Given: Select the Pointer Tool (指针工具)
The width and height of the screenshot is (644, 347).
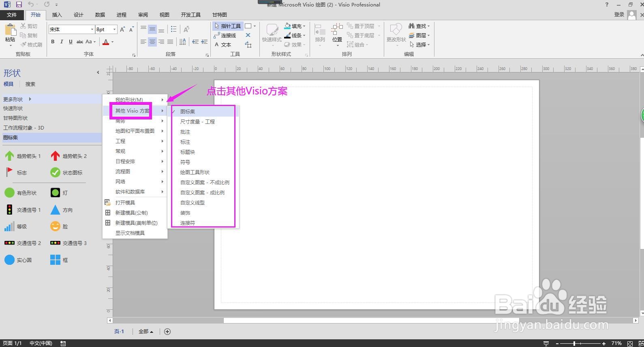Looking at the screenshot, I should pyautogui.click(x=227, y=26).
